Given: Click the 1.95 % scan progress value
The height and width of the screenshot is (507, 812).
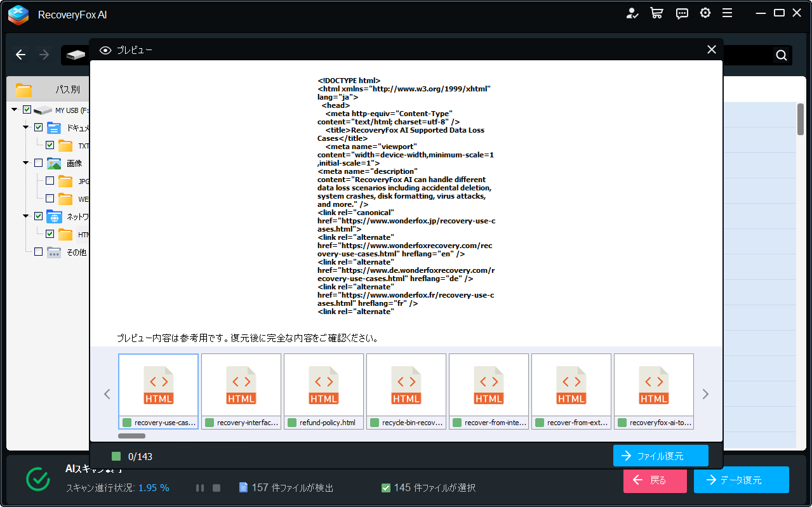Looking at the screenshot, I should (155, 488).
